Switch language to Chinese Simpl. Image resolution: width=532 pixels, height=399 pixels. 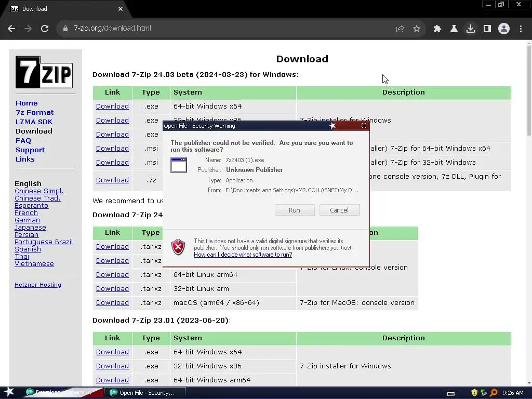[39, 191]
